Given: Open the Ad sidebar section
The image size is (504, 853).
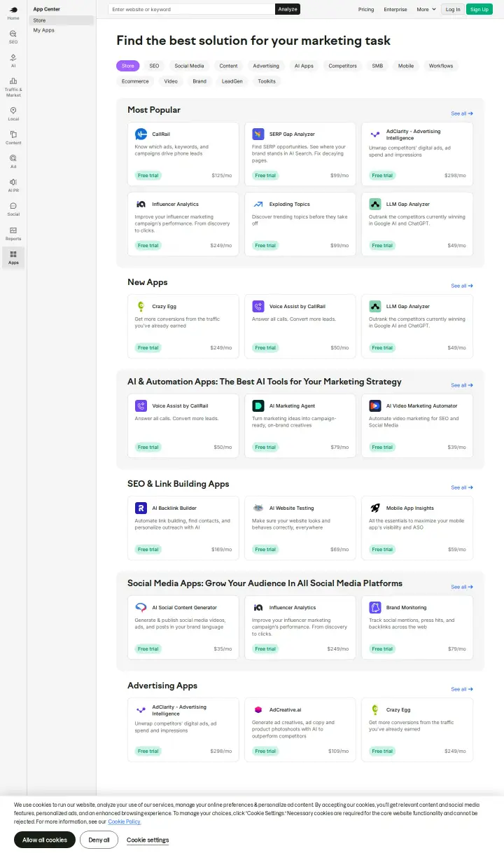Looking at the screenshot, I should click(x=13, y=161).
